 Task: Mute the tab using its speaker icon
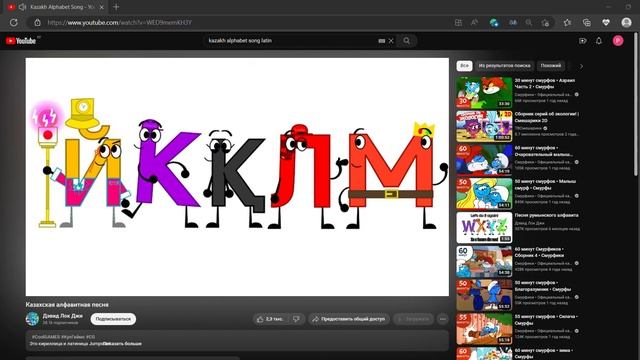pos(22,7)
